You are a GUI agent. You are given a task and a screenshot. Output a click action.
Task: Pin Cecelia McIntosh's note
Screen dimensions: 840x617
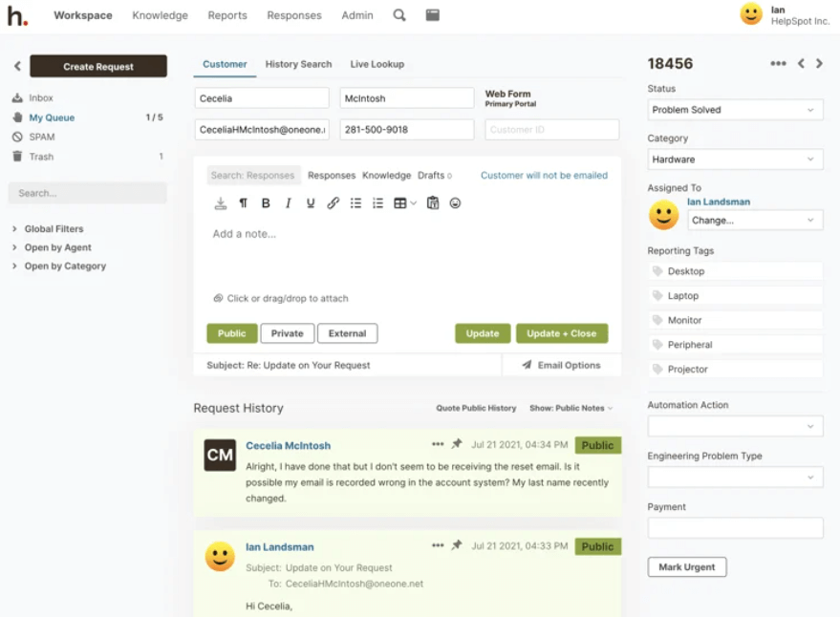pos(457,443)
